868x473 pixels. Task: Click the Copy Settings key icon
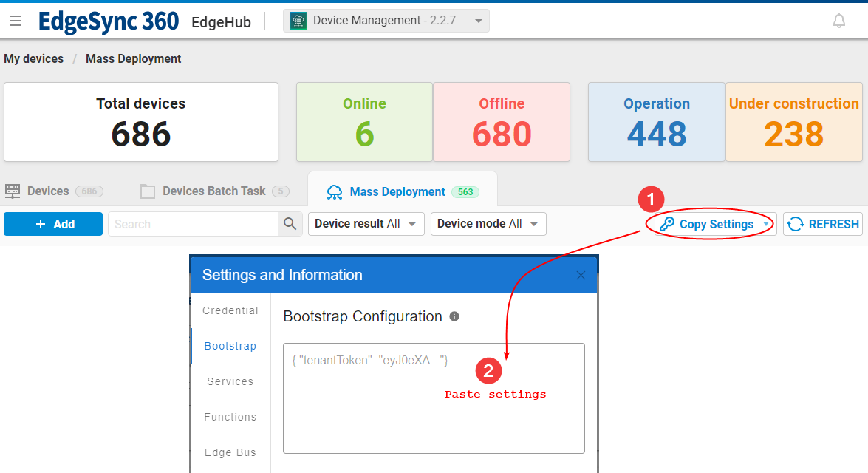coord(666,224)
